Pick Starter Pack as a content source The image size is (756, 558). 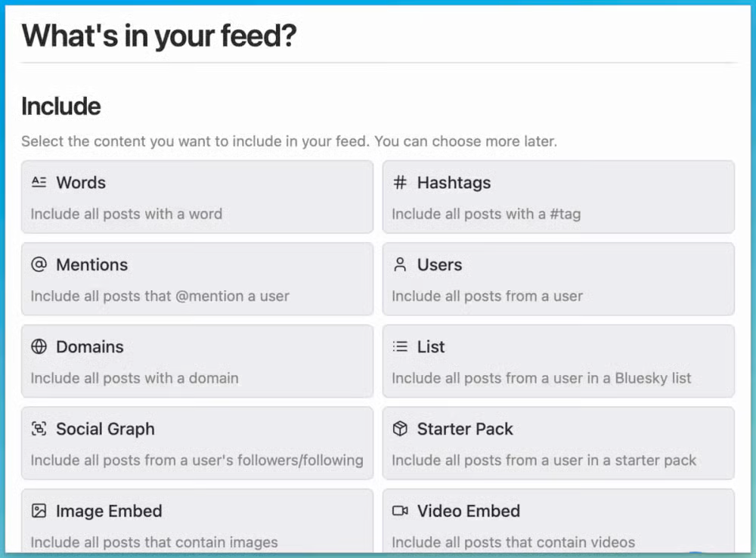point(559,444)
